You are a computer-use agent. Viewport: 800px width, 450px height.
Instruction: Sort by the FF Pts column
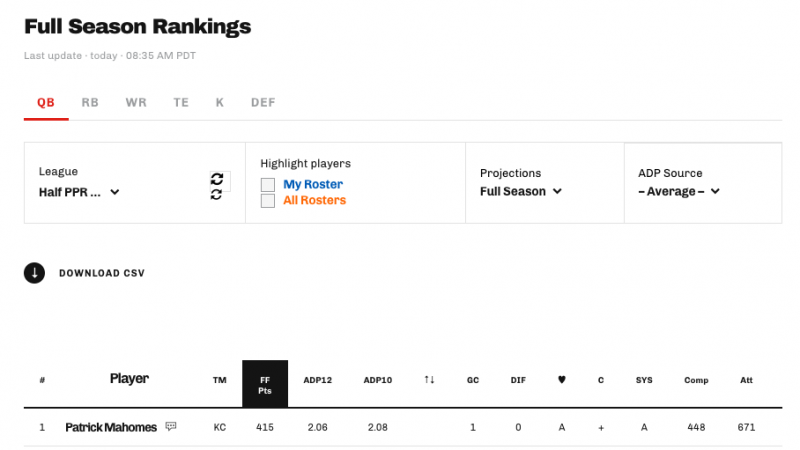pos(265,384)
